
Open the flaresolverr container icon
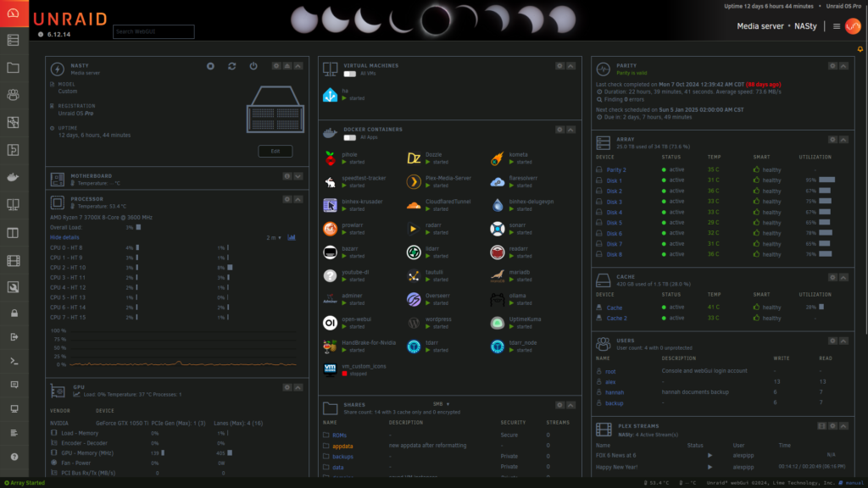click(x=497, y=182)
